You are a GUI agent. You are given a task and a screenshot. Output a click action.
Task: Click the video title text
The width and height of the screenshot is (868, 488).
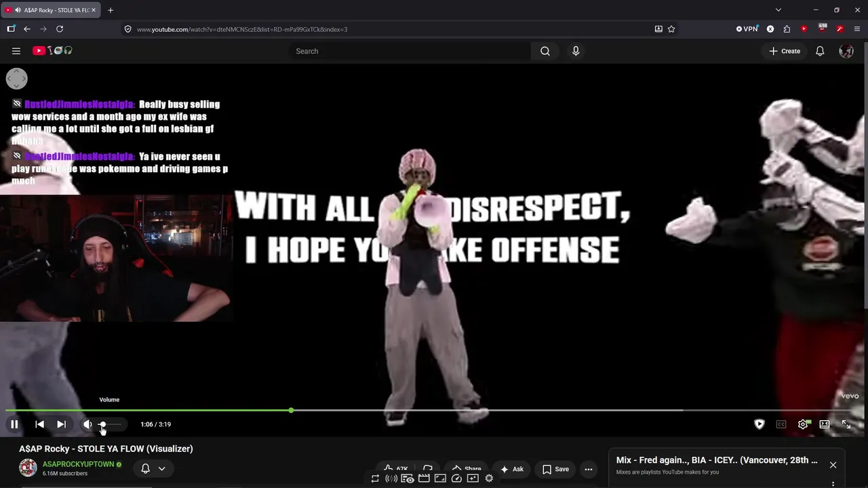click(x=106, y=449)
